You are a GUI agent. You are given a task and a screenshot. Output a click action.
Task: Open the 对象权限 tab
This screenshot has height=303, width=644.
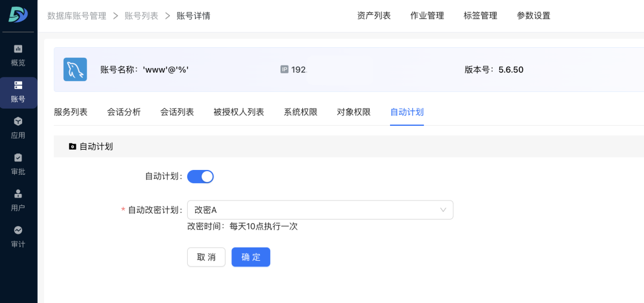coord(354,112)
